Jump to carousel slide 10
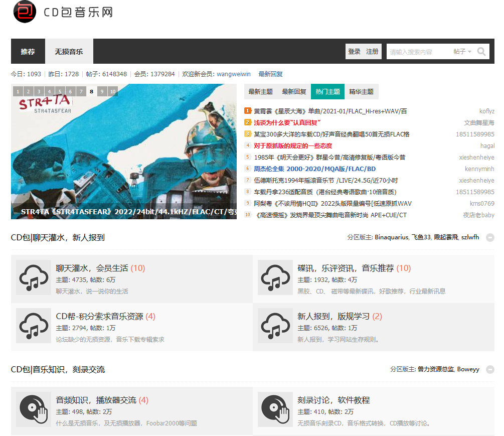Viewport: 504px width, 436px height. pos(113,91)
